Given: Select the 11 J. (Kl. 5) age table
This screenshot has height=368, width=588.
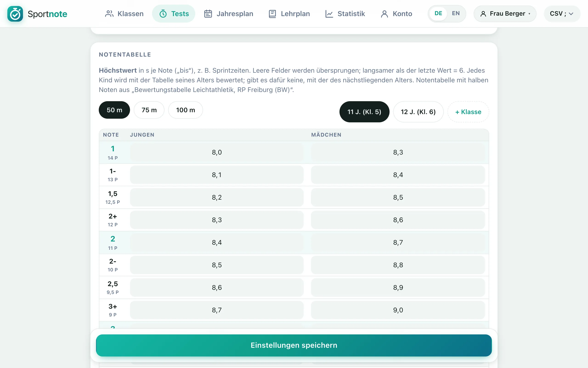Looking at the screenshot, I should pos(364,112).
